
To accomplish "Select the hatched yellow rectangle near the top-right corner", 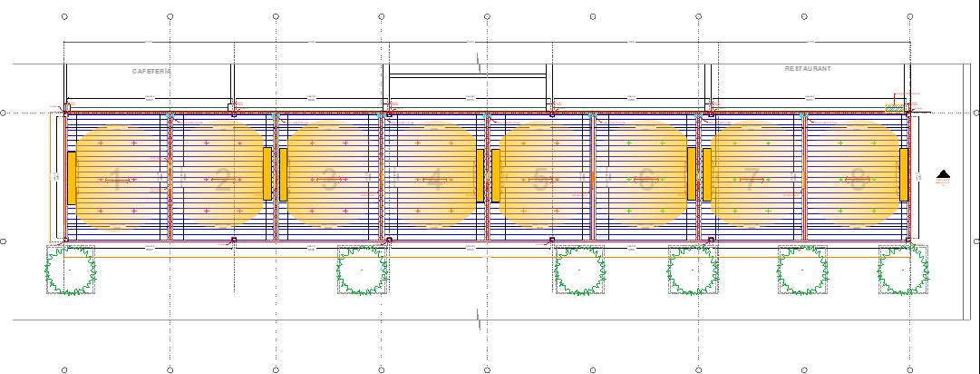I will click(896, 109).
